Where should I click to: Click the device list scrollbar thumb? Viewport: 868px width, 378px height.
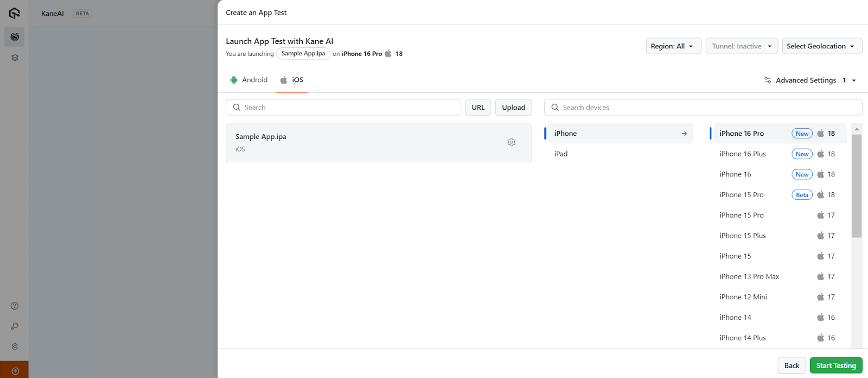[x=857, y=186]
